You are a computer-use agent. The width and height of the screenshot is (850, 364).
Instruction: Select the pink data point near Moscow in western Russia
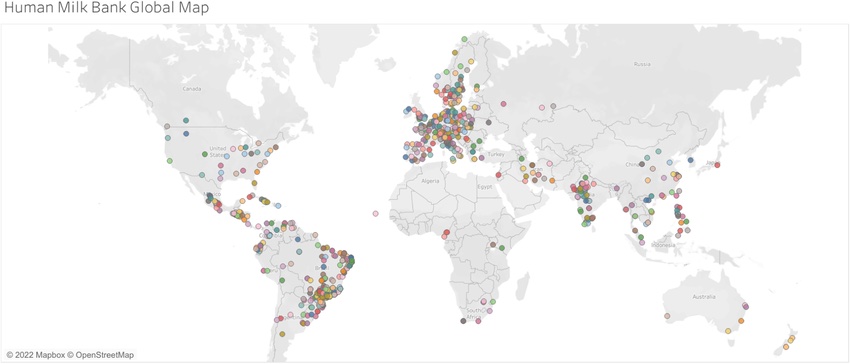click(504, 104)
